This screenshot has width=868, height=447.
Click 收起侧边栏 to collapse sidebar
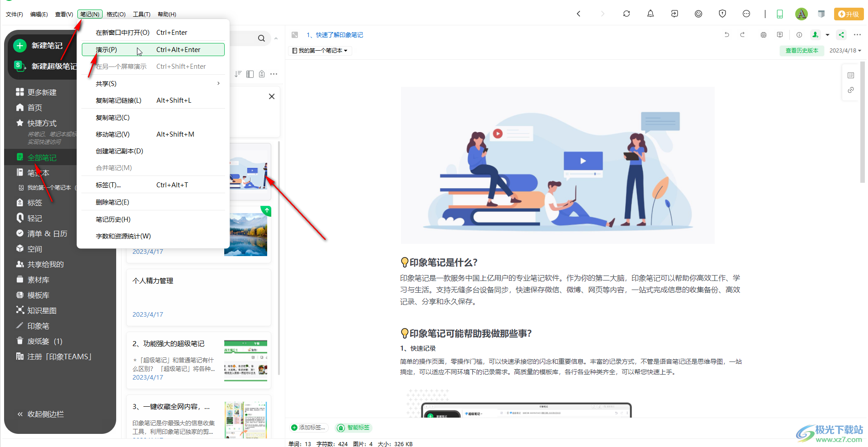pyautogui.click(x=40, y=414)
